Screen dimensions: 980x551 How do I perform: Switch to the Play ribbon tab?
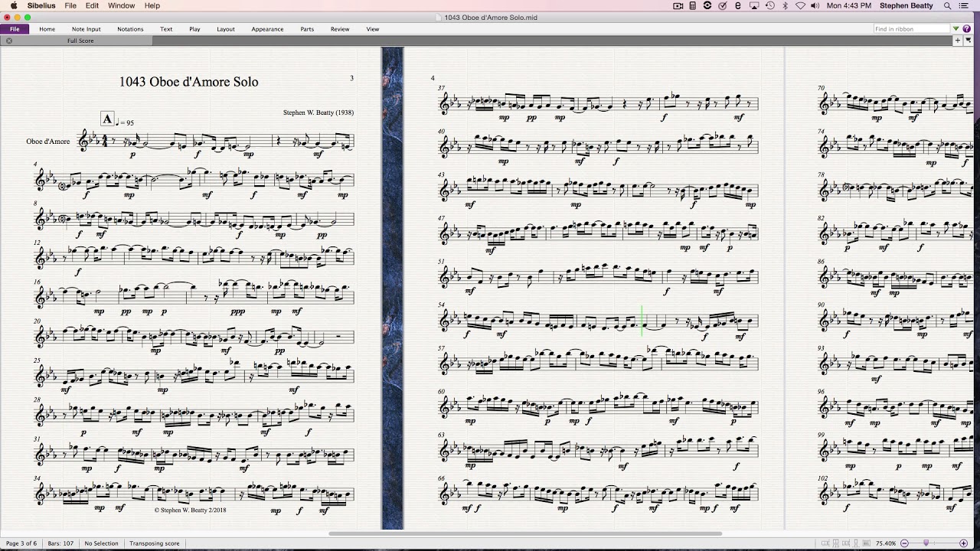[x=194, y=29]
